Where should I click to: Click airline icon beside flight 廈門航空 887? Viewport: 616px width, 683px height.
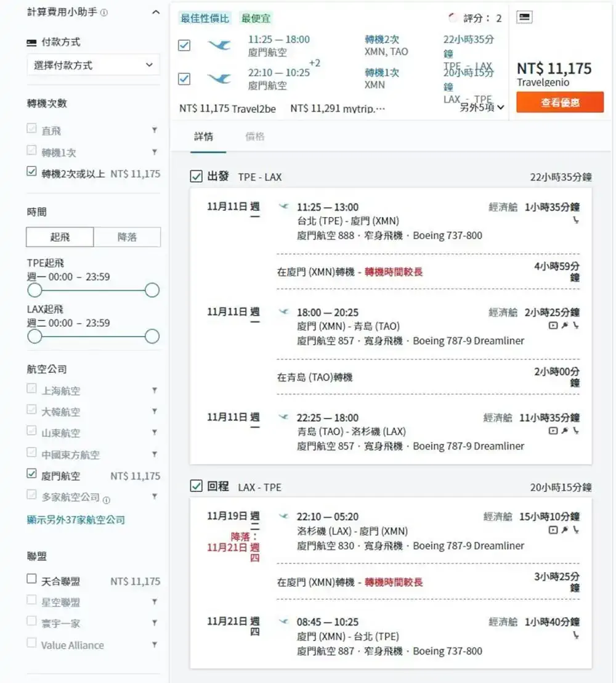284,621
